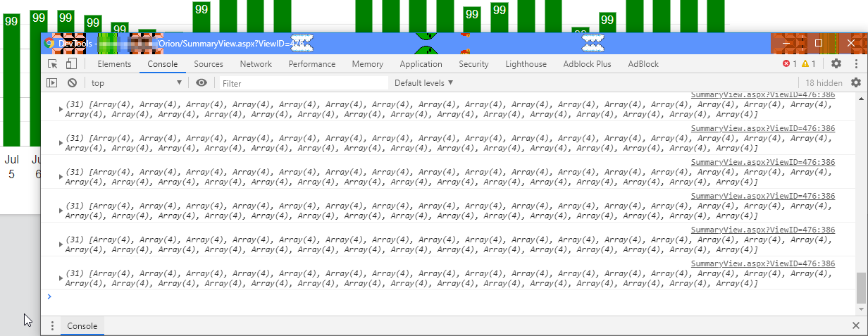Expand the sixth logged (31) array entry
The image size is (868, 336).
(x=61, y=278)
